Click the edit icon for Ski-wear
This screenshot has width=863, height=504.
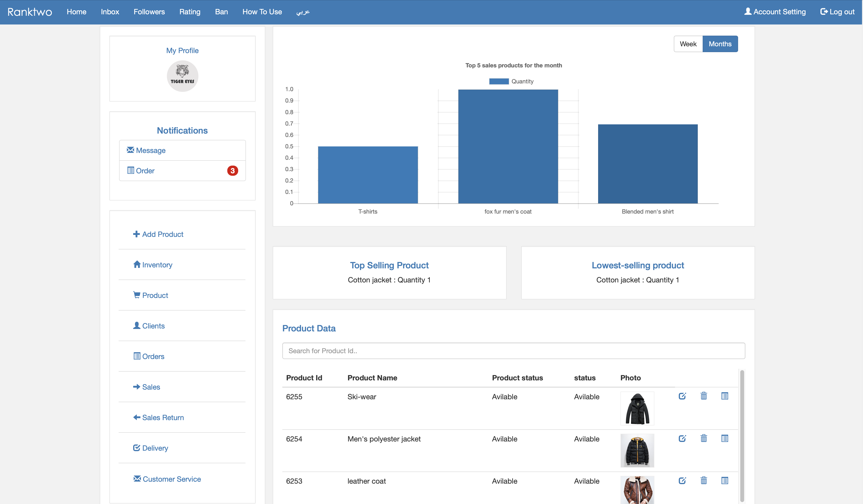682,396
